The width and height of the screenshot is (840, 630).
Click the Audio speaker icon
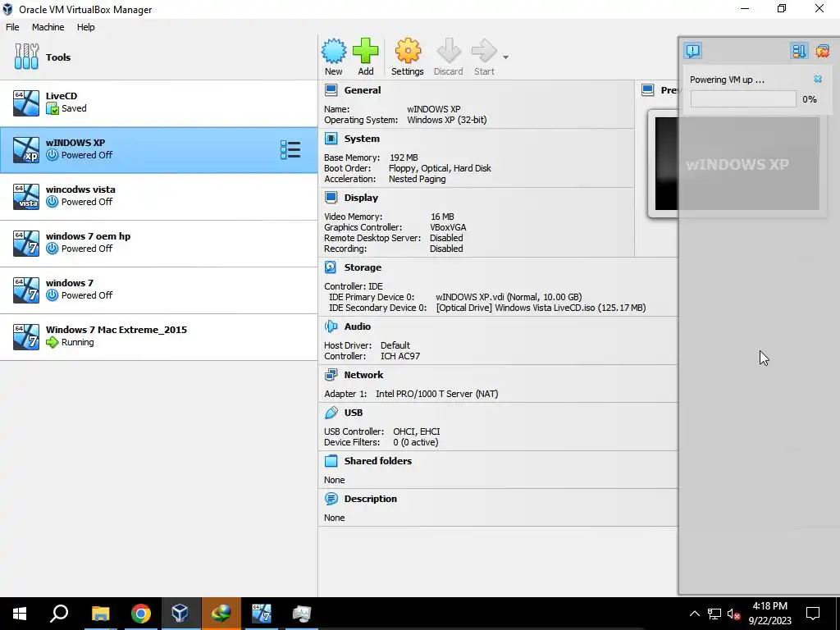tap(331, 326)
